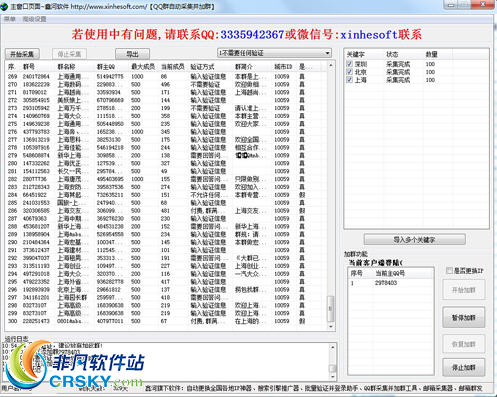Click 采集完成 status in the 北京 row
Viewport: 497px width, 397px height.
click(398, 72)
